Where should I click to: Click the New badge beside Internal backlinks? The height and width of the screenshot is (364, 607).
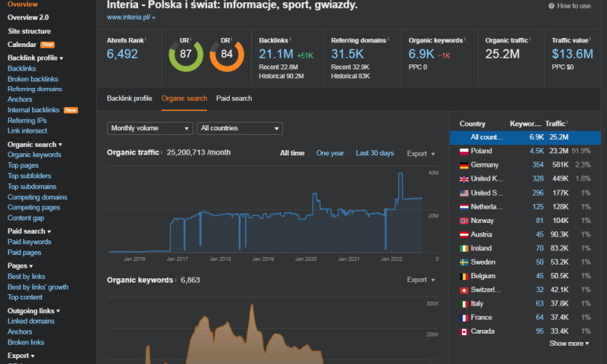tap(71, 110)
